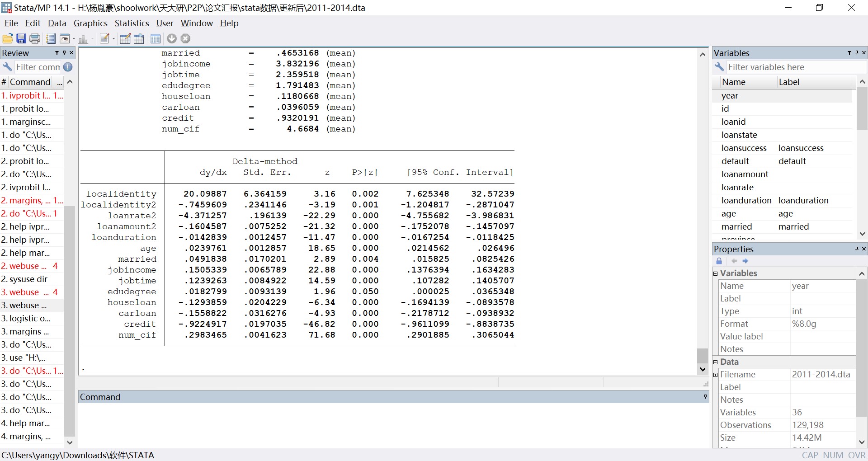Screen dimensions: 868x461
Task: Open the Window menu
Action: pos(197,23)
